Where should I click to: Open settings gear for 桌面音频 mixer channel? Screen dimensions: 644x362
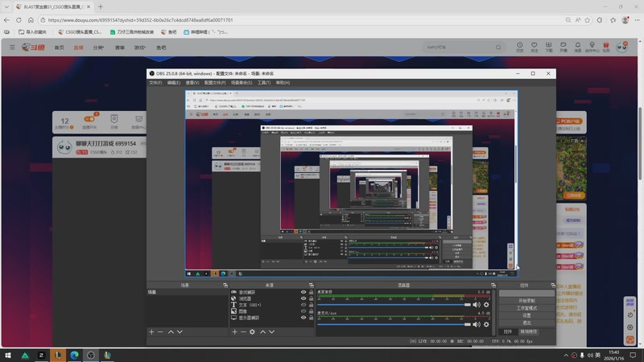click(486, 305)
